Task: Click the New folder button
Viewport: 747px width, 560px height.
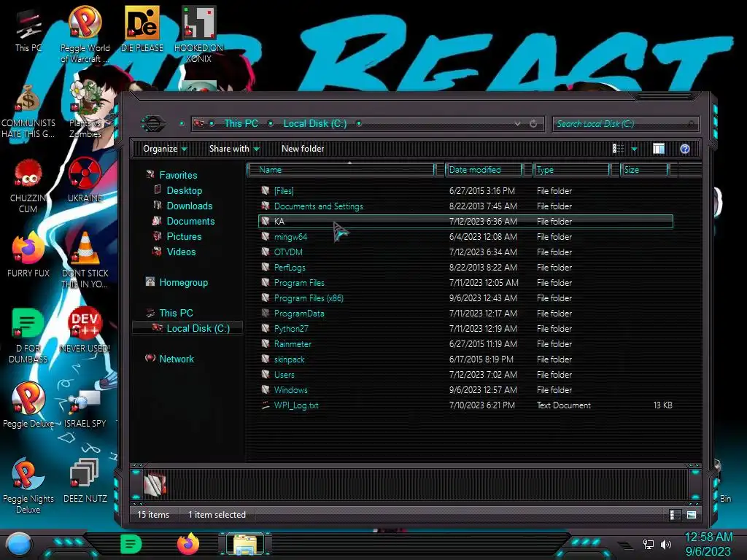Action: [x=303, y=149]
